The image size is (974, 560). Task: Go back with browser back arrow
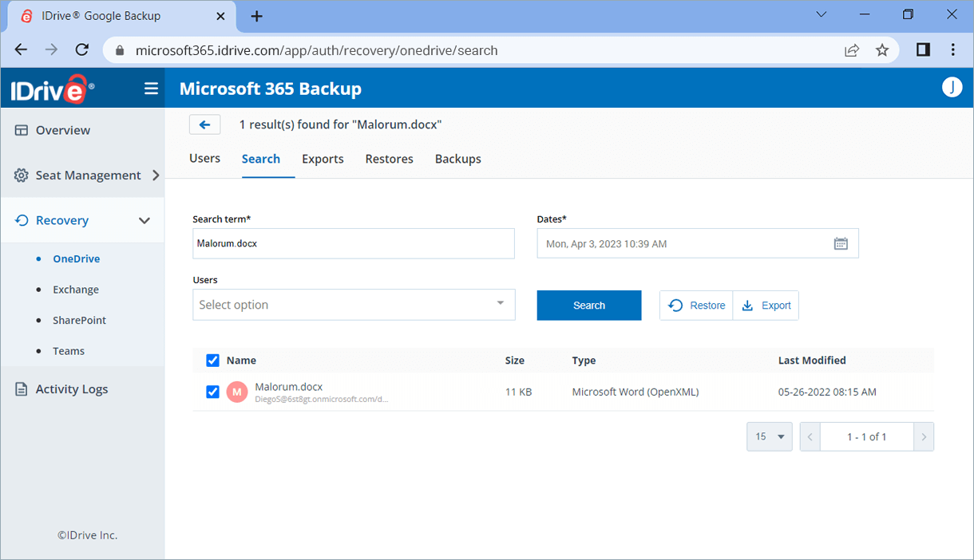point(22,49)
